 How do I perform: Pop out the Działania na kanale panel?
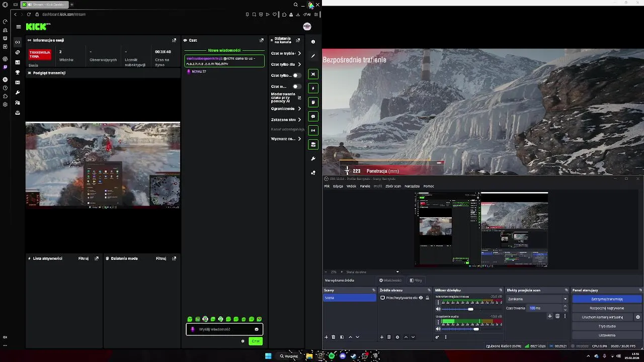click(x=298, y=40)
